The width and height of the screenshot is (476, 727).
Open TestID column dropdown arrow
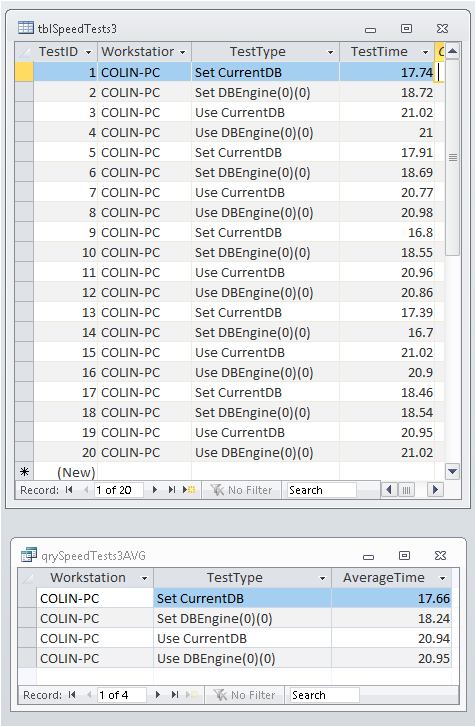click(x=89, y=52)
